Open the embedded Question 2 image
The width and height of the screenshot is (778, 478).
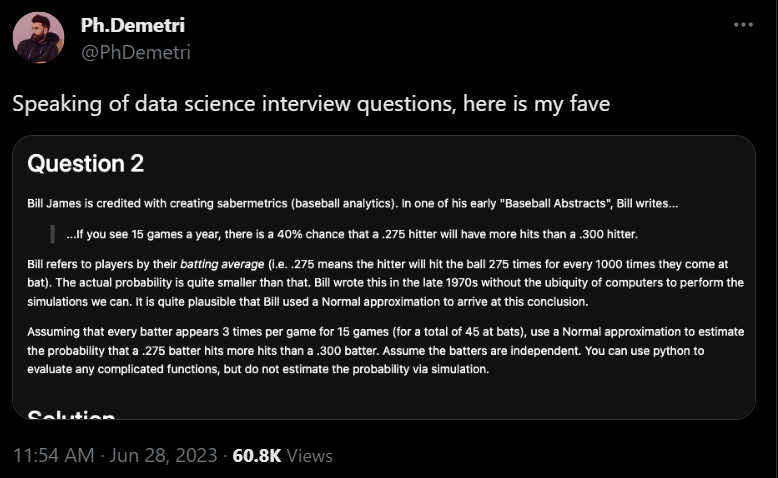tap(384, 277)
